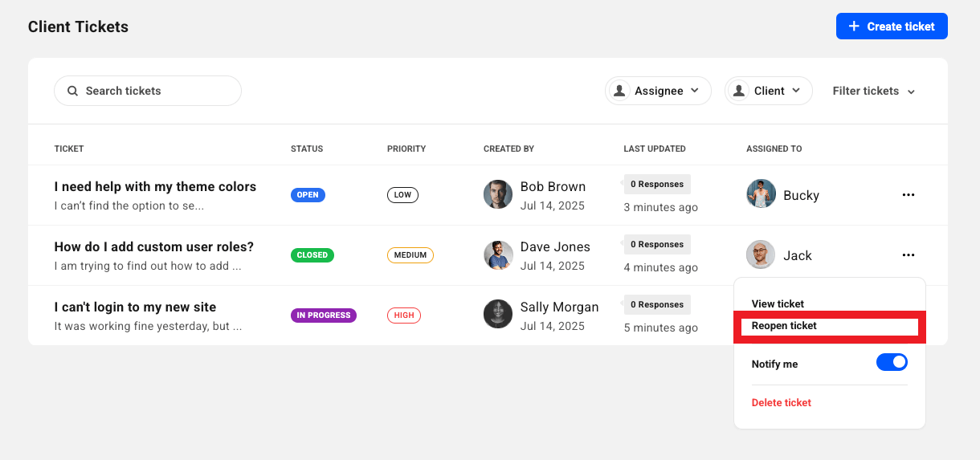
Task: Toggle the Notify me switch off
Action: pos(892,363)
